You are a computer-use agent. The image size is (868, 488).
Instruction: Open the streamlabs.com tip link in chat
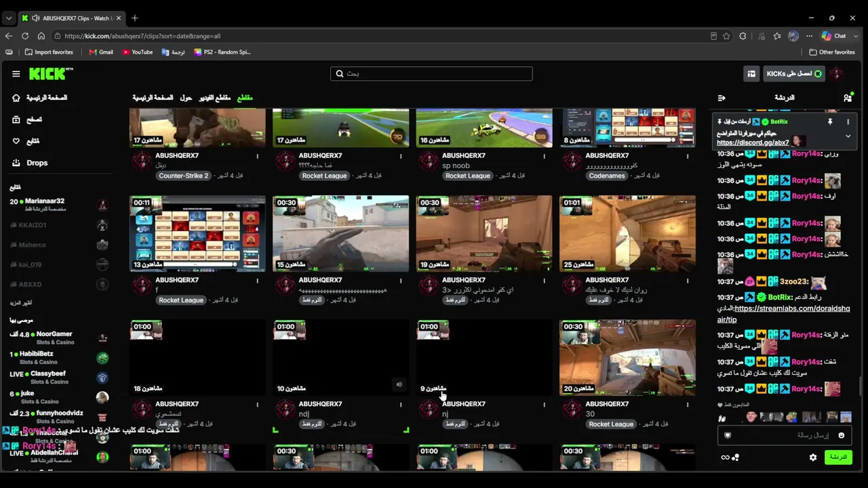(784, 314)
